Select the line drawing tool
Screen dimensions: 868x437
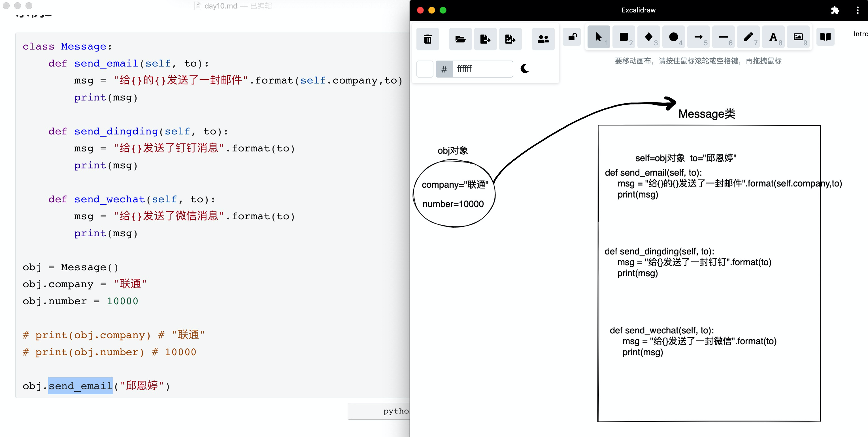[x=723, y=37]
